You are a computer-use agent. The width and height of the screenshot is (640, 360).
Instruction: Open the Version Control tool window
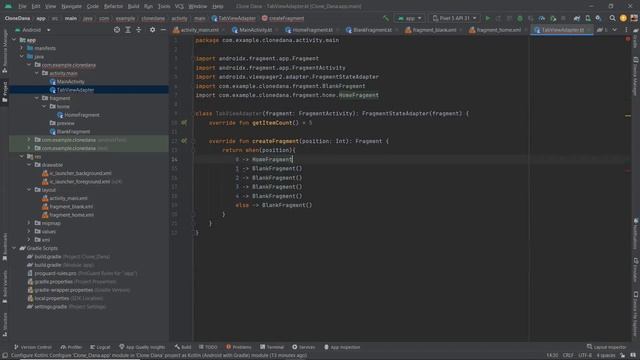click(x=33, y=347)
